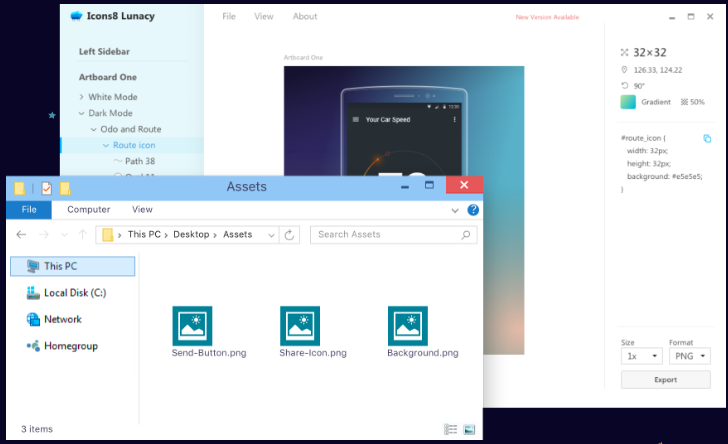Collapse the Odo and Route group
Viewport: 728px width, 444px height.
point(94,129)
